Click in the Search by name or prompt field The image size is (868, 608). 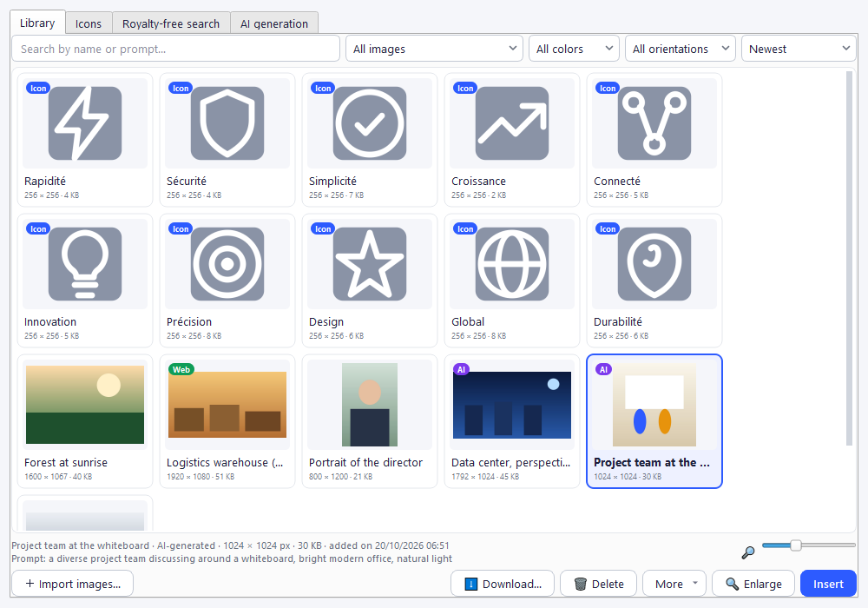click(x=175, y=49)
